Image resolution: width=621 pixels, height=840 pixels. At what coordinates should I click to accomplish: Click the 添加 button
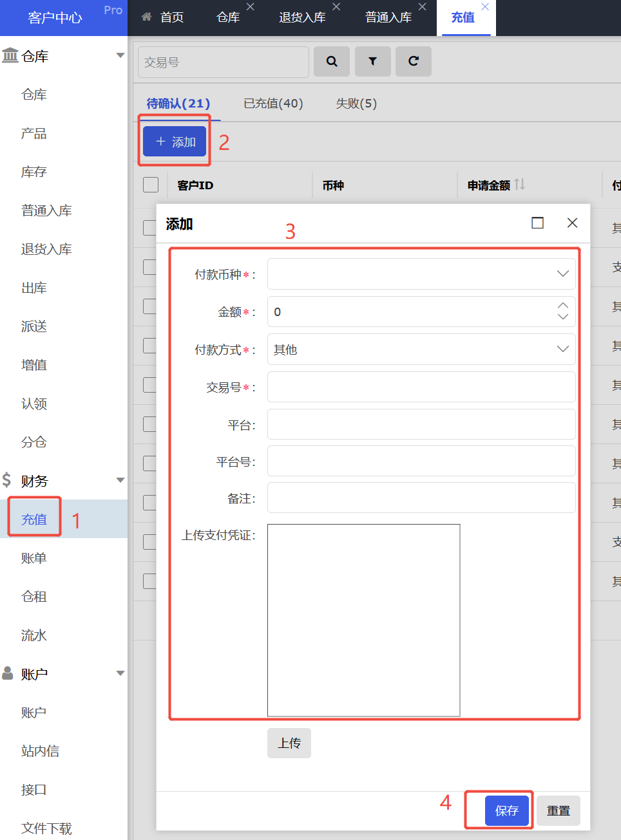tap(175, 142)
